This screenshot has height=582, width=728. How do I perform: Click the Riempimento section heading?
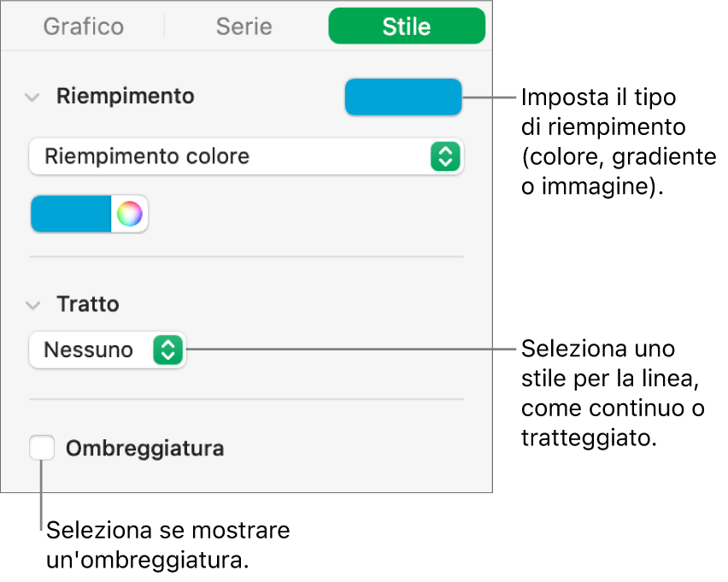125,97
